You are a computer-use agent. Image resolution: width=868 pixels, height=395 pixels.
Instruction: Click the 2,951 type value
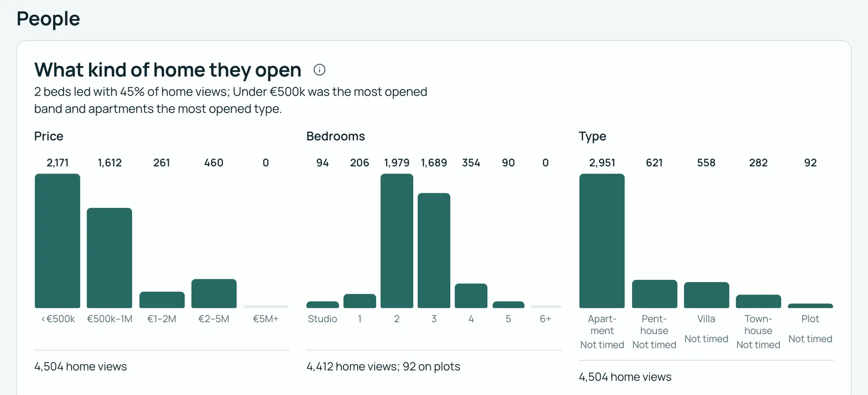point(602,163)
